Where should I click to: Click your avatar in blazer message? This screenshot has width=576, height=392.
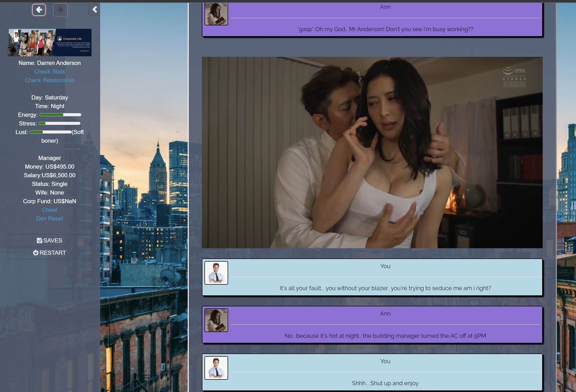pyautogui.click(x=216, y=273)
